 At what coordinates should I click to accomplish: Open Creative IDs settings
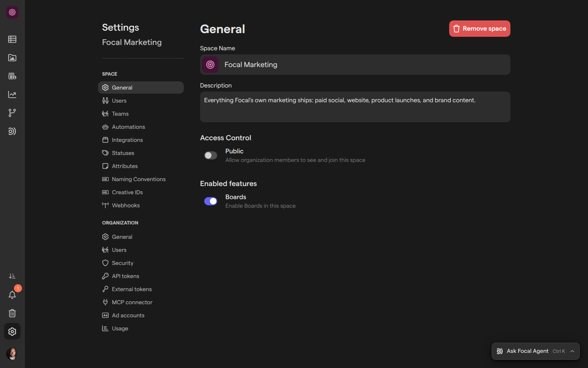[x=141, y=192]
